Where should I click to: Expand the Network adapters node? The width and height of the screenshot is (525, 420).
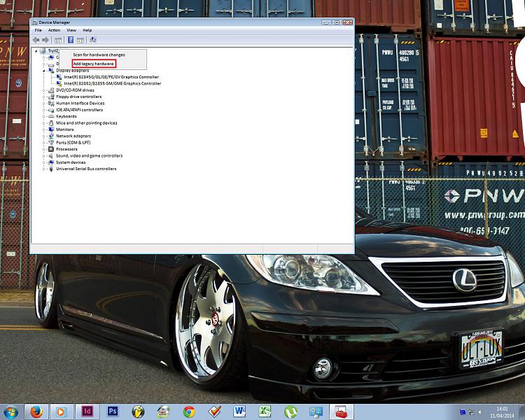44,136
